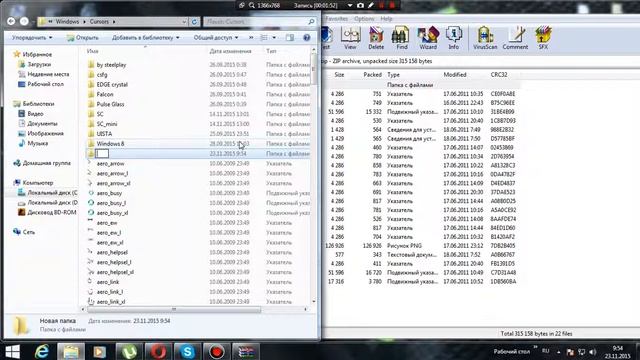640x360 pixels.
Task: Open Упорядочить dropdown menu
Action: coord(32,38)
